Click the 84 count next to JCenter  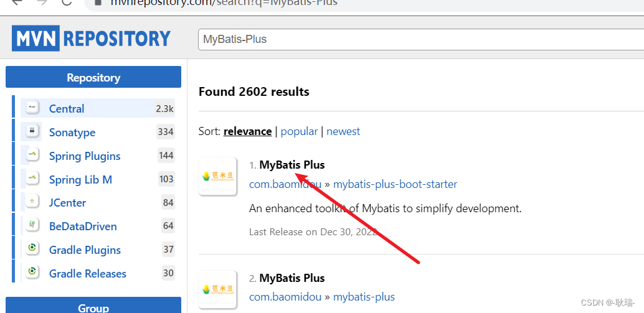coord(168,202)
